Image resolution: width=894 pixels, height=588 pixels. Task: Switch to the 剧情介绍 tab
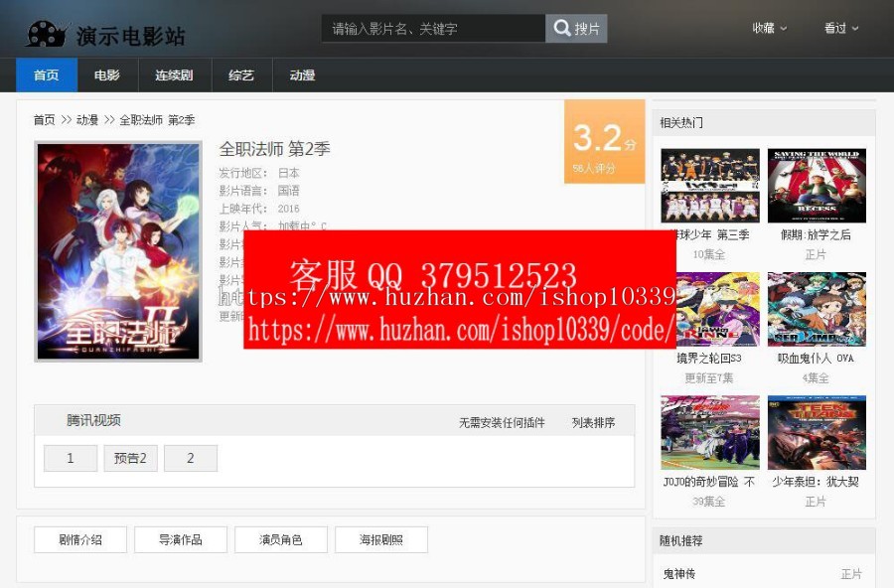(80, 539)
